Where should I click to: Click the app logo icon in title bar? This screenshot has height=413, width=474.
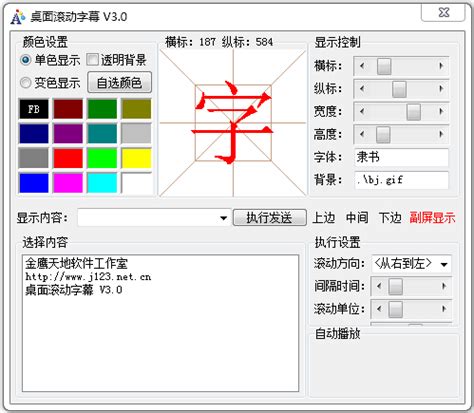pyautogui.click(x=17, y=17)
